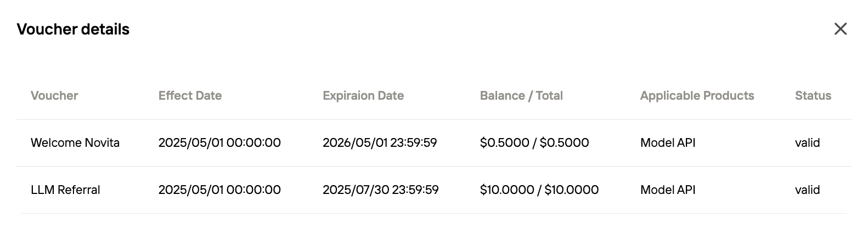Click valid status of Welcome Novita

click(807, 143)
